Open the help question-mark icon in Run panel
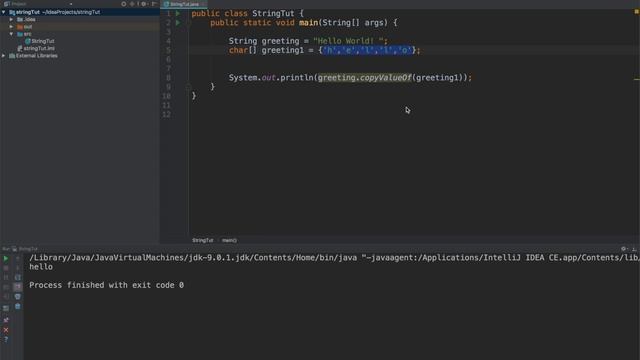This screenshot has height=360, width=640. click(x=6, y=340)
